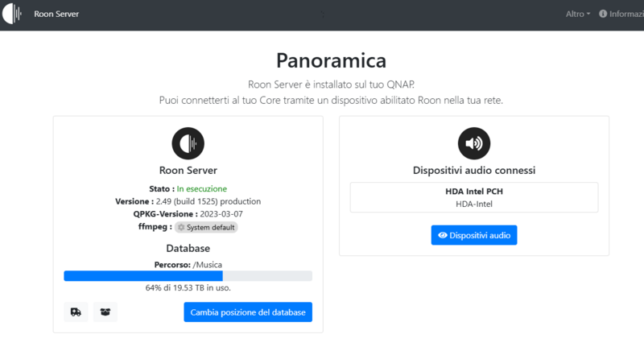Click the gear icon in ffmpeg badge
644x355 pixels.
[181, 228]
